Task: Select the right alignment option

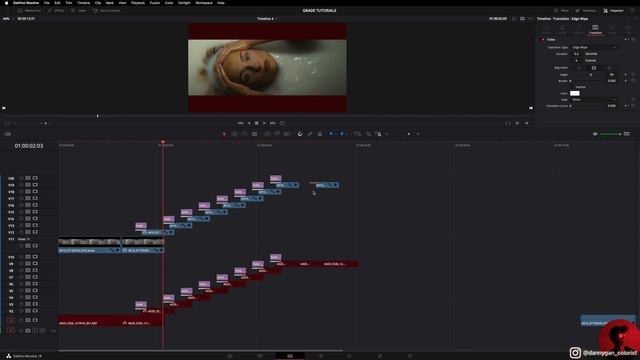Action: (x=609, y=68)
